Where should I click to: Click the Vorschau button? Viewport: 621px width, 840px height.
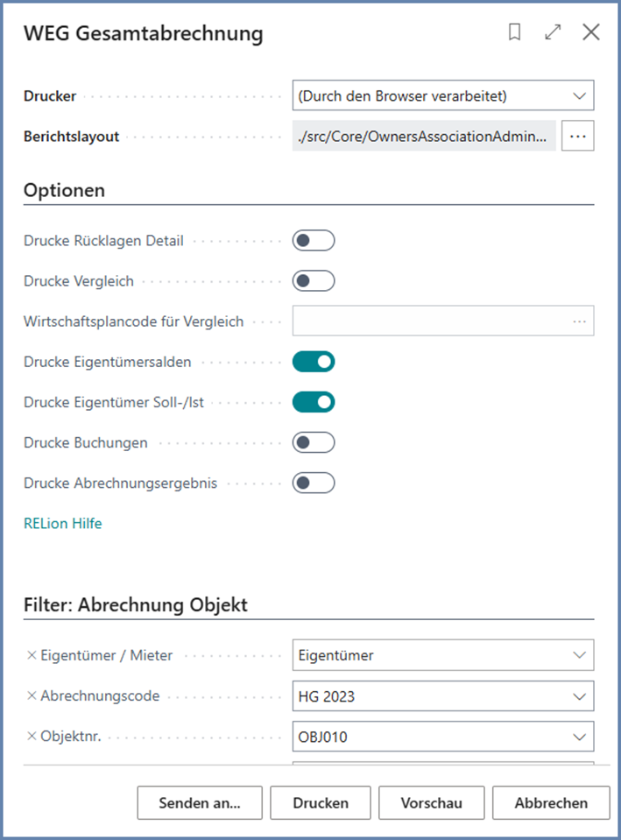tap(431, 802)
